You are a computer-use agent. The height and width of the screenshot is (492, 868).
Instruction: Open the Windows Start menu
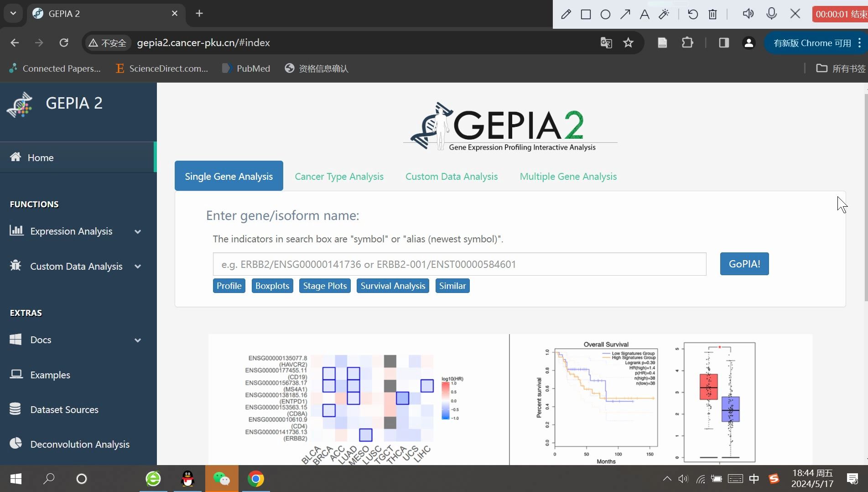point(16,479)
